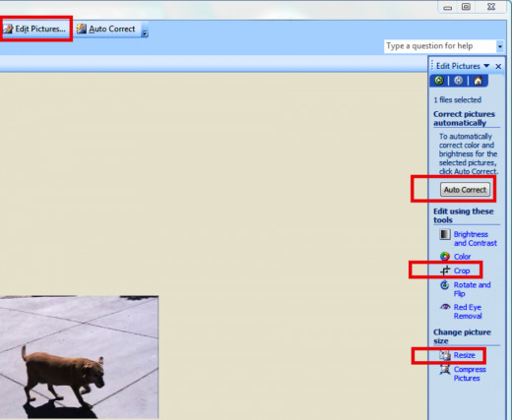
Task: Open the Rotate and Flip link
Action: 472,289
